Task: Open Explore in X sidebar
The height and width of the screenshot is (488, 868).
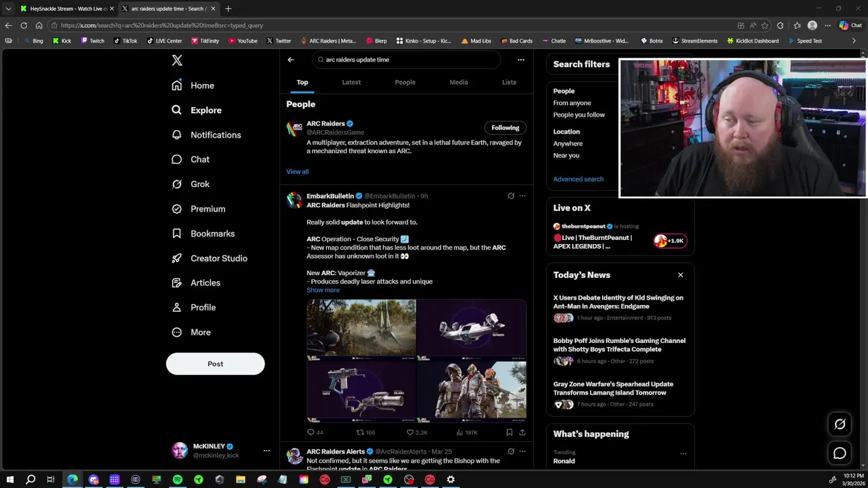Action: (197, 110)
